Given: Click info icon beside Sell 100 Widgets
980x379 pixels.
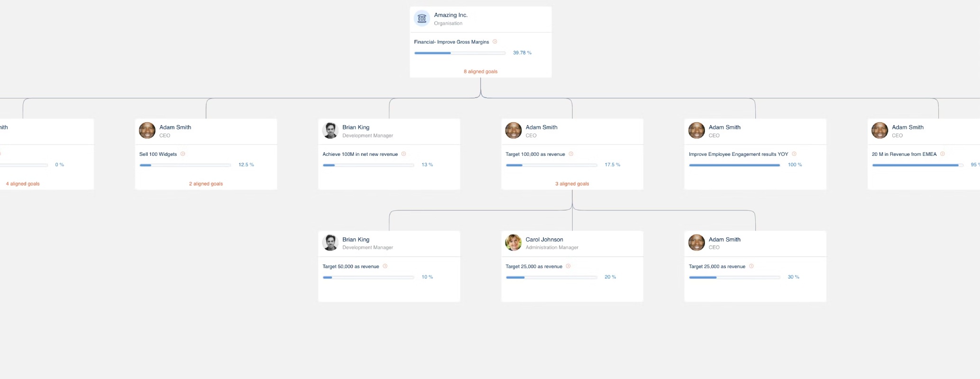Looking at the screenshot, I should click(x=183, y=154).
